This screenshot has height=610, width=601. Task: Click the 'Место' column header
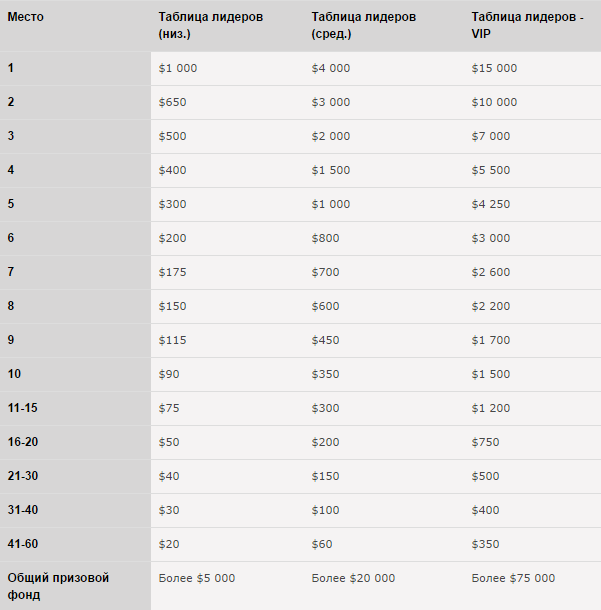click(x=26, y=17)
